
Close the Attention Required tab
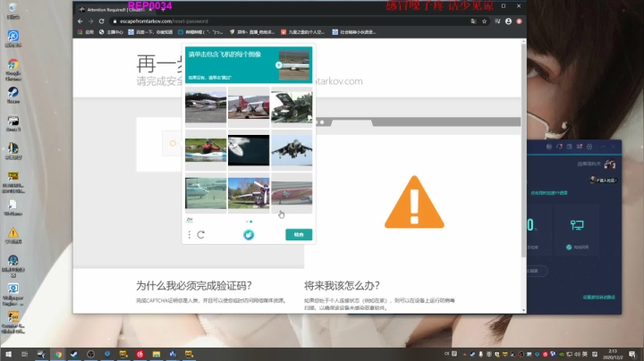pyautogui.click(x=150, y=10)
